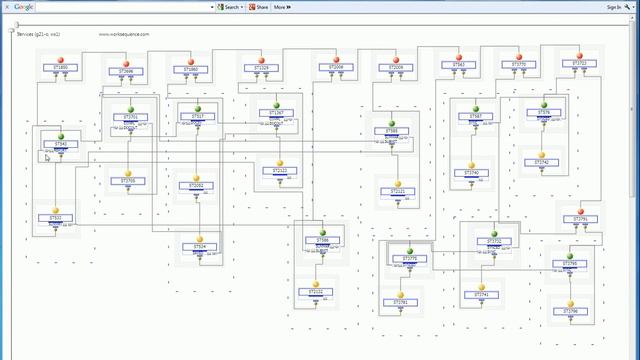
Task: Click the Sign In link
Action: click(x=613, y=7)
